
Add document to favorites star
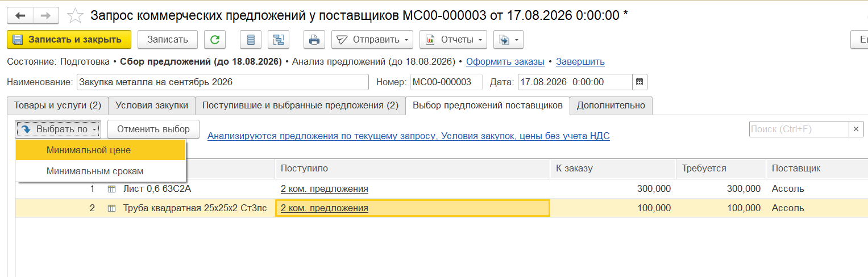point(76,15)
